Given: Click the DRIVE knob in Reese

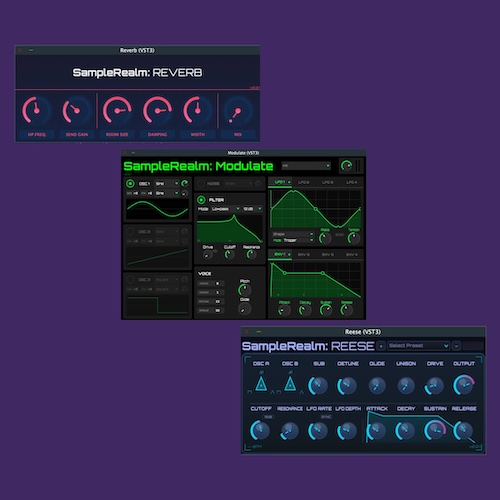Looking at the screenshot, I should pyautogui.click(x=434, y=386).
